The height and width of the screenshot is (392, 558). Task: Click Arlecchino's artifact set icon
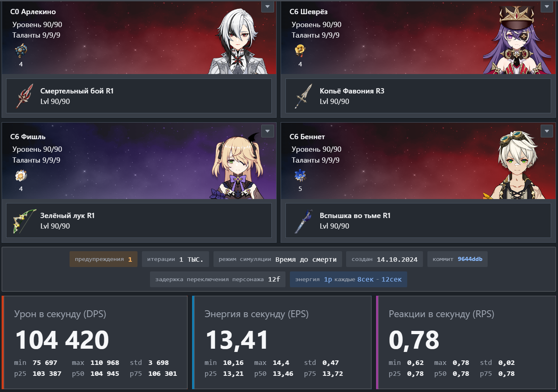point(21,51)
